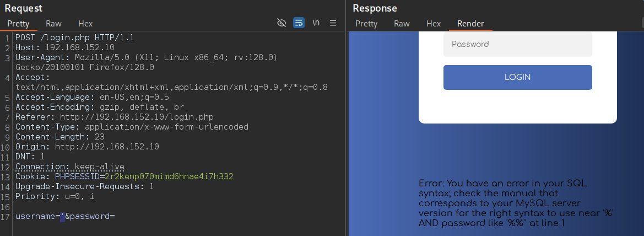Click the PHPSESSID cookie value

click(169, 177)
